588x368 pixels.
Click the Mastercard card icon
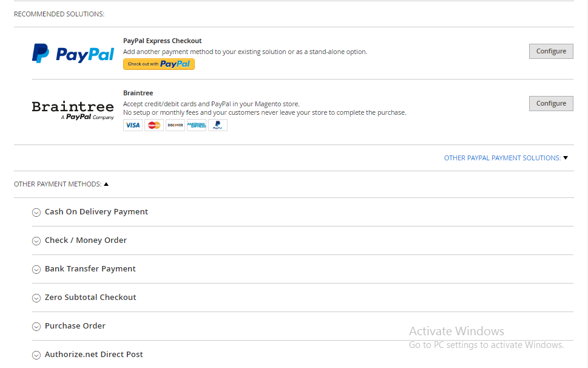(154, 125)
